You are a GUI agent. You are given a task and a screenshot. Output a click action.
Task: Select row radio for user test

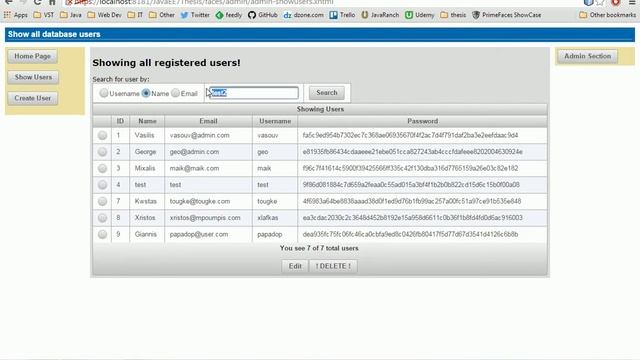tap(102, 185)
